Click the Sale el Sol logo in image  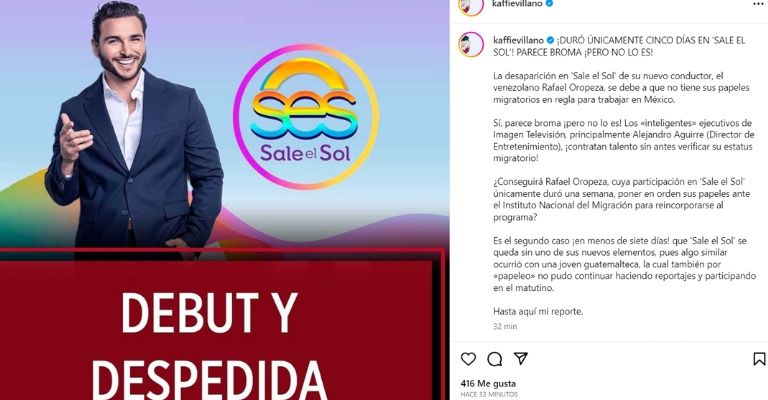coord(306,117)
